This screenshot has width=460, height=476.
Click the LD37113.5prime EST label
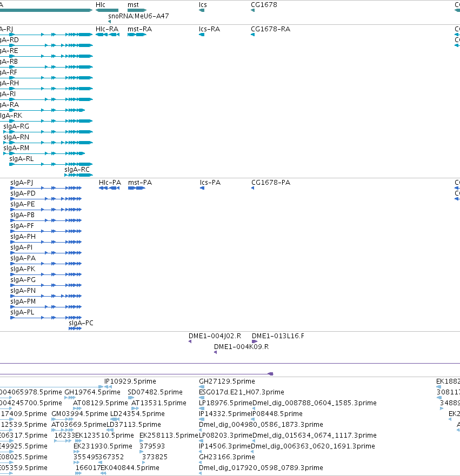point(134,424)
